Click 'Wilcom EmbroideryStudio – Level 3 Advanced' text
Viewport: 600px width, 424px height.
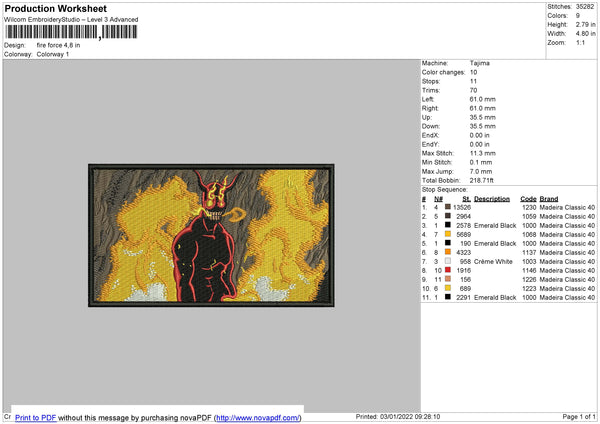click(71, 20)
